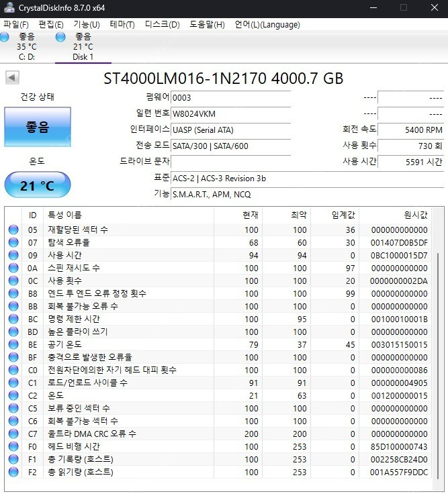This screenshot has height=496, width=448.
Task: Select the Disk 1 tab
Action: pos(83,46)
